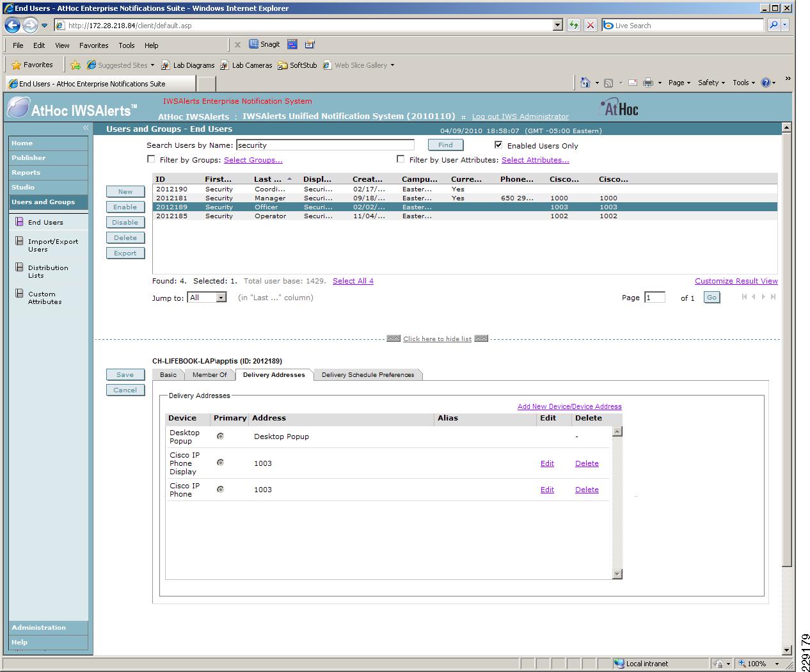
Task: Go to the first results page
Action: 744,297
